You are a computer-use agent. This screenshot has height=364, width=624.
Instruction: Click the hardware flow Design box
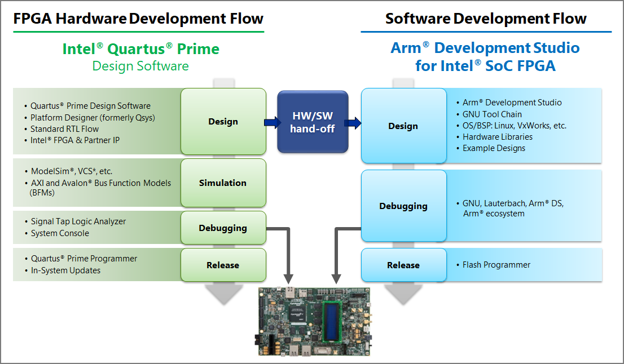point(223,122)
